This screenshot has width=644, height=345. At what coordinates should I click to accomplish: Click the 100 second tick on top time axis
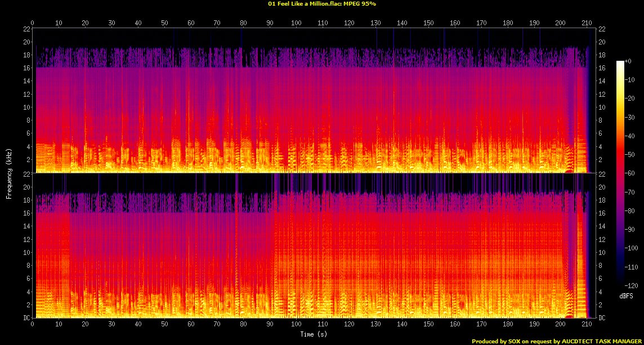click(x=296, y=23)
